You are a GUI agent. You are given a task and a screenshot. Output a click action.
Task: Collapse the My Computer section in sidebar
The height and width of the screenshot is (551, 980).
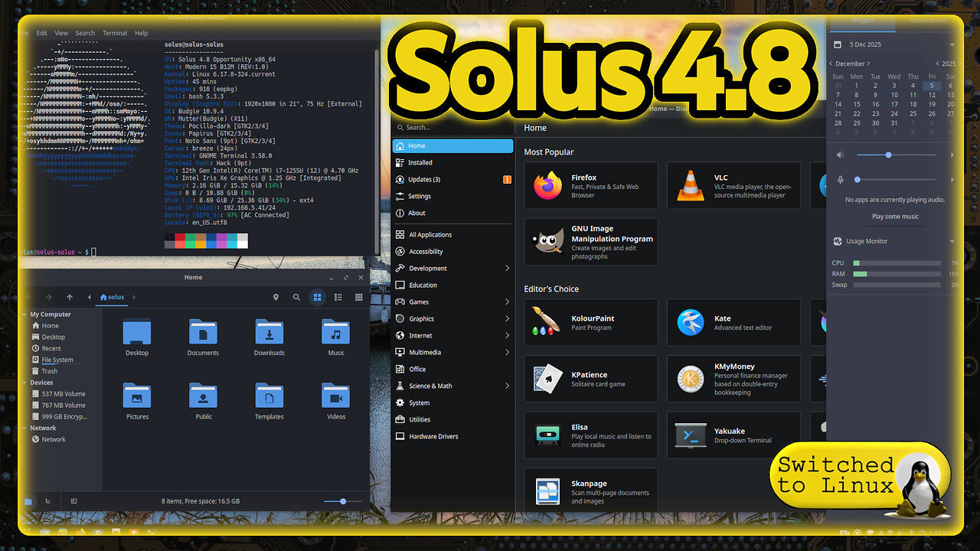click(x=26, y=315)
